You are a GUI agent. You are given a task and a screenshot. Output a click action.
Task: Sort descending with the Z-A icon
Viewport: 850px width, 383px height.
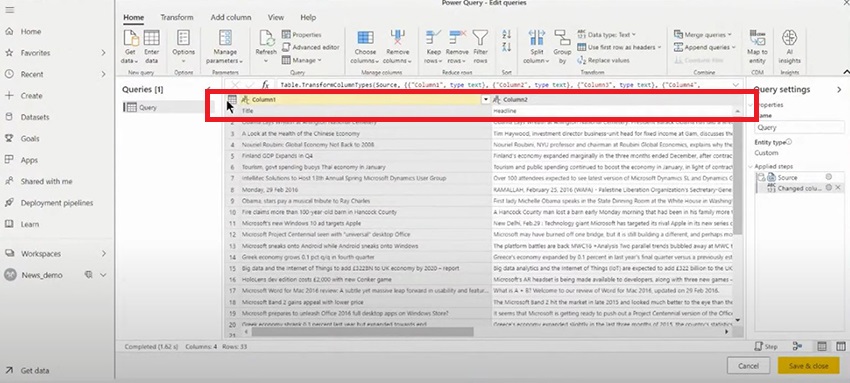pos(506,47)
